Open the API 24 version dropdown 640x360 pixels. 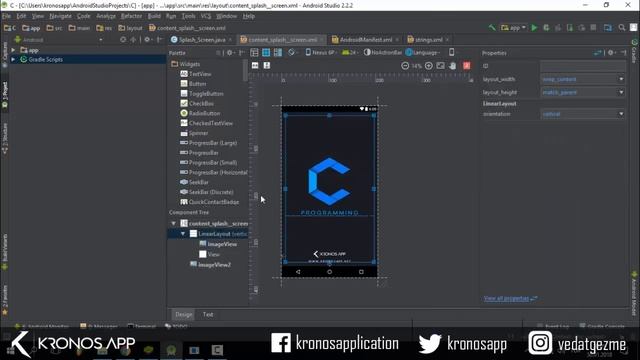click(x=349, y=52)
